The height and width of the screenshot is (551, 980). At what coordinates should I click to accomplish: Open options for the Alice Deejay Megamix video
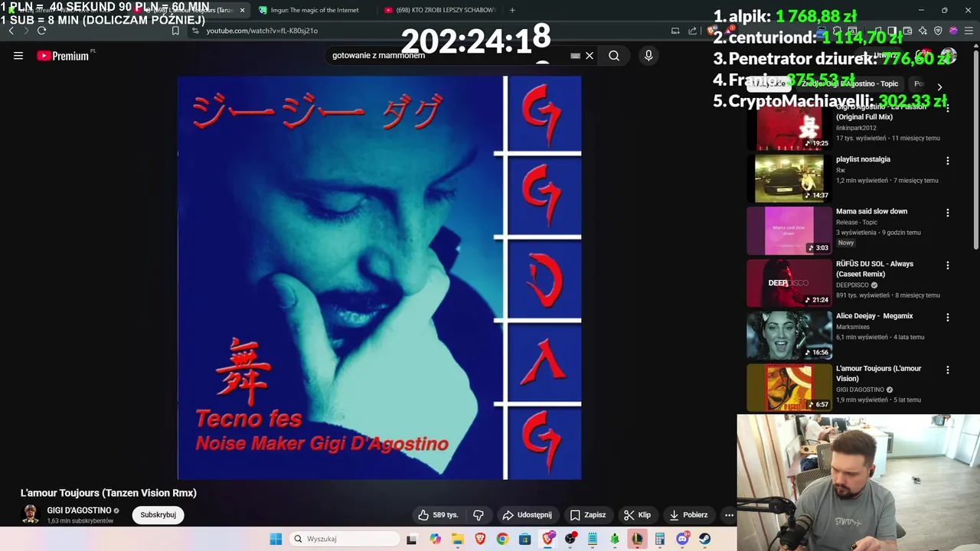point(948,317)
